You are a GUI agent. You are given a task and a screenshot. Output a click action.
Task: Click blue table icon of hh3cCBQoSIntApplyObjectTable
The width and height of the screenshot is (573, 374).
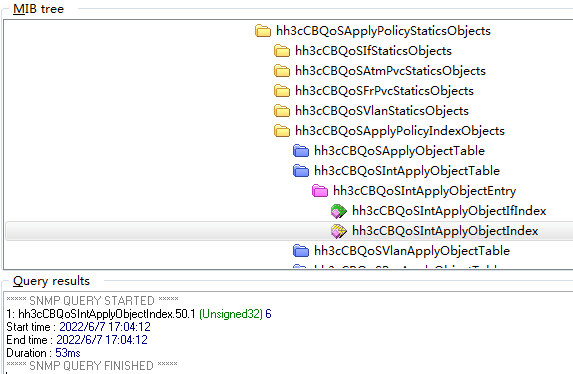(x=301, y=171)
